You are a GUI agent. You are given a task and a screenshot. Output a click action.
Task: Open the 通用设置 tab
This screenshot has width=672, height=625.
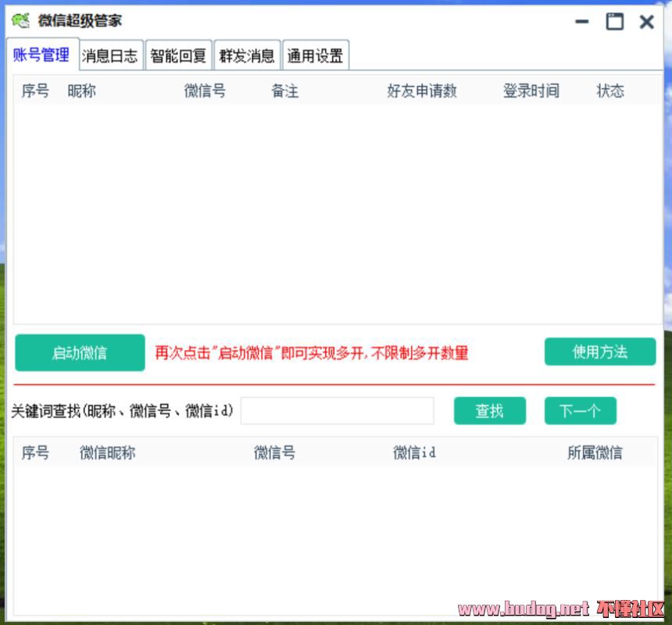316,55
